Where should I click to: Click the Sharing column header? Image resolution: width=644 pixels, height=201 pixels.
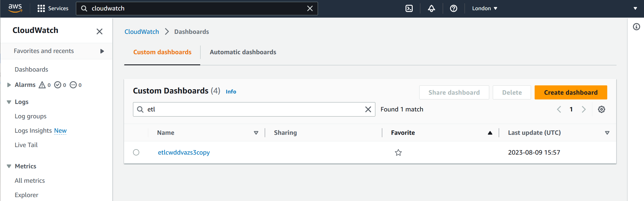coord(285,133)
